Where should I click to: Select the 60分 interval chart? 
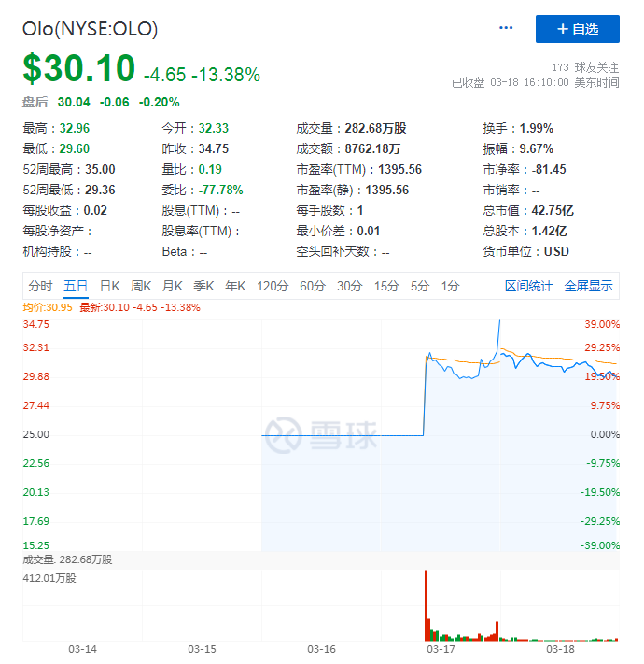[x=313, y=286]
